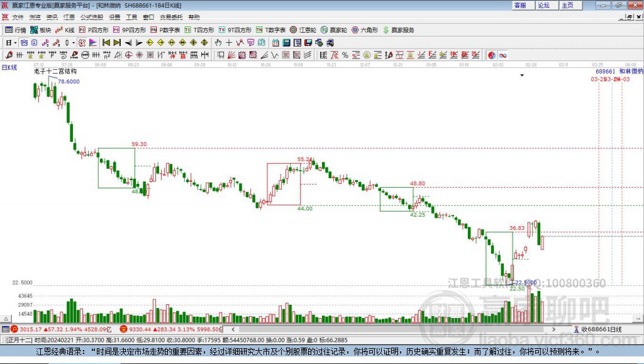Jump to last bar green arrow
Image resolution: width=644 pixels, height=364 pixels.
tap(117, 43)
